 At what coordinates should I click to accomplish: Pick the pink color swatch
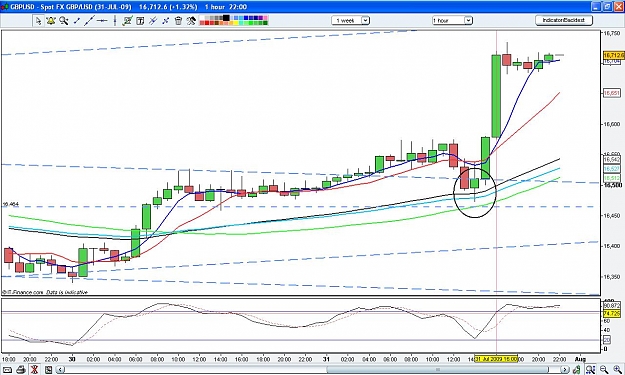tap(265, 18)
